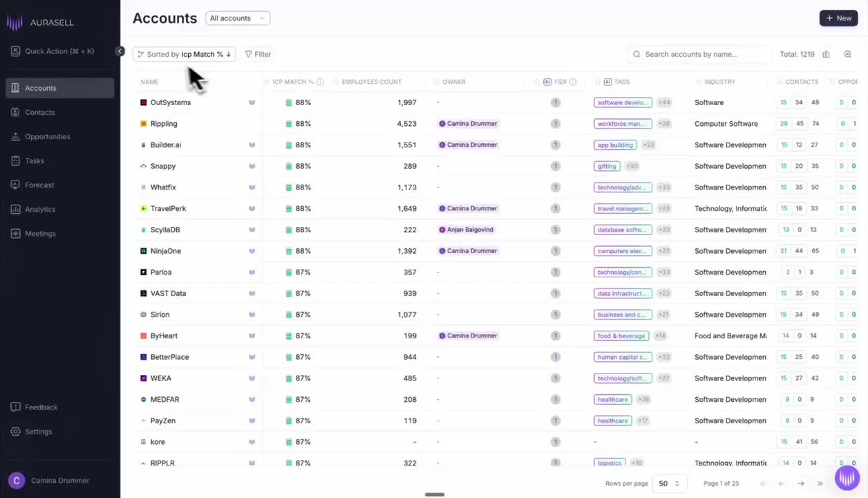
Task: Click the ICP Match % info icon
Action: (320, 82)
